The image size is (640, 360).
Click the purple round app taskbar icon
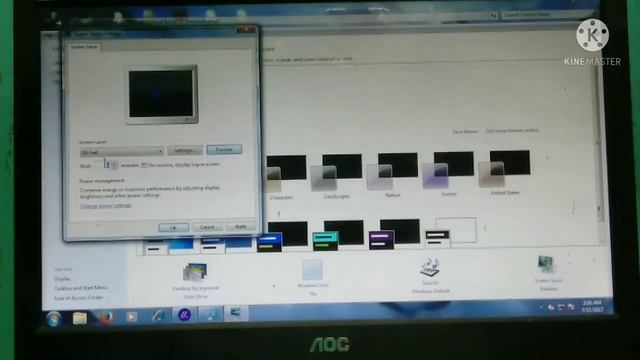coord(184,315)
